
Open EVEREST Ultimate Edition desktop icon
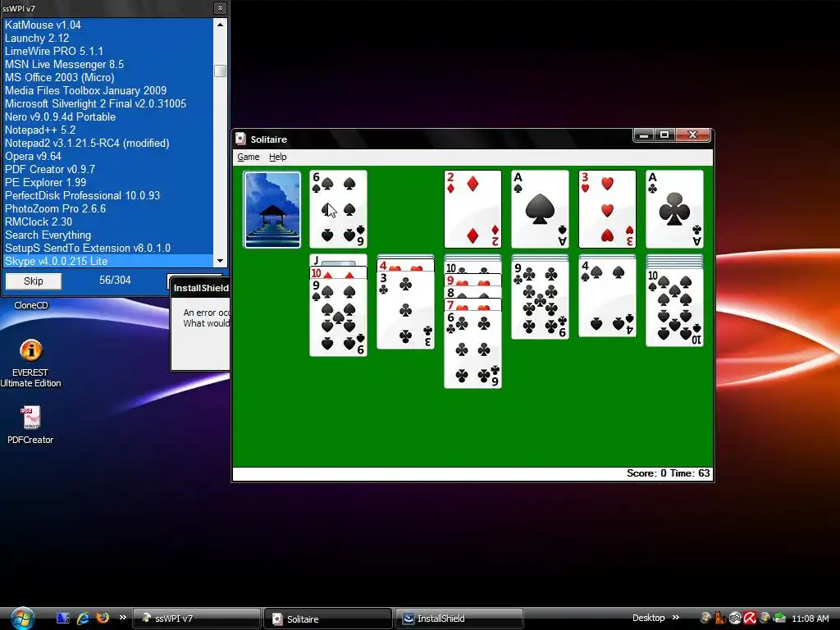coord(30,363)
